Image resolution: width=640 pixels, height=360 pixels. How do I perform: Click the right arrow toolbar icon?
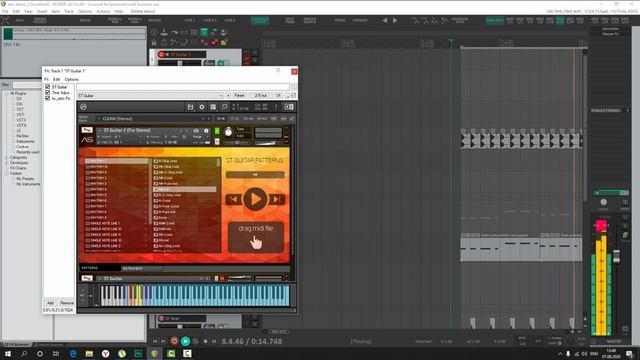(x=395, y=20)
